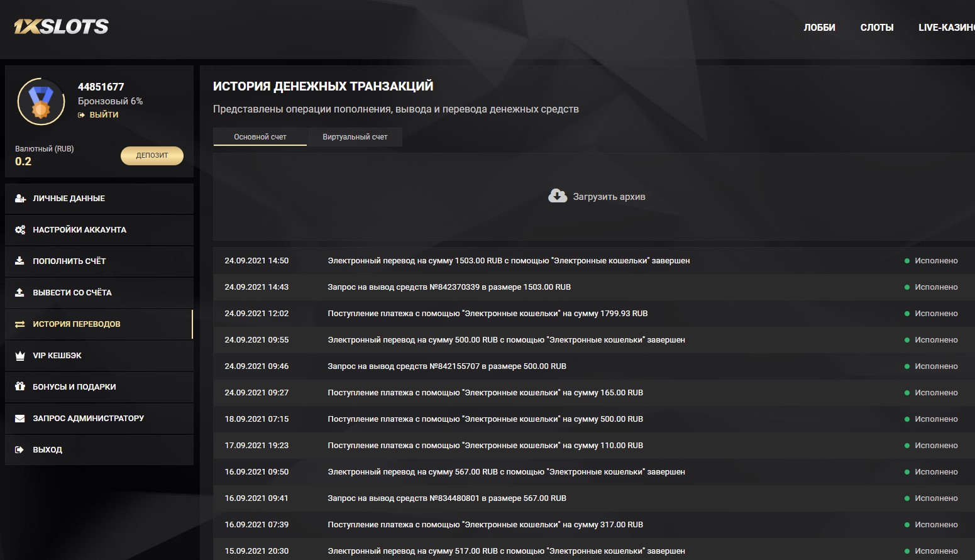Open ЛИЧНЫЕ ДАННЫЕ section
975x560 pixels.
(x=99, y=199)
